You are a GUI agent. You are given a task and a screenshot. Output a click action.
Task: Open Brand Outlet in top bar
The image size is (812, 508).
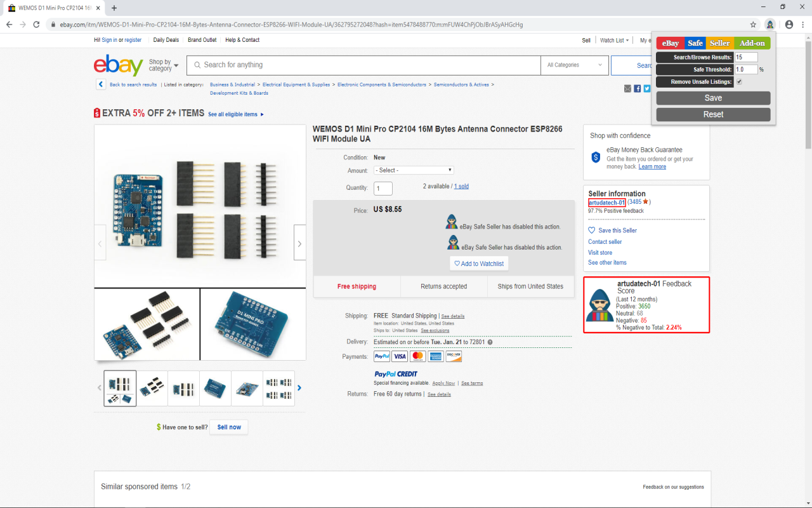(x=202, y=40)
